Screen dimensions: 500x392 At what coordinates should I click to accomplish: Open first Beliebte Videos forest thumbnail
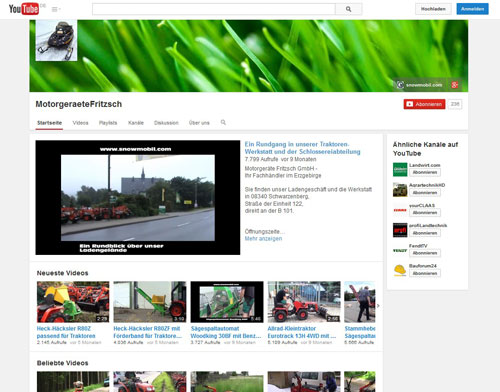[73, 382]
